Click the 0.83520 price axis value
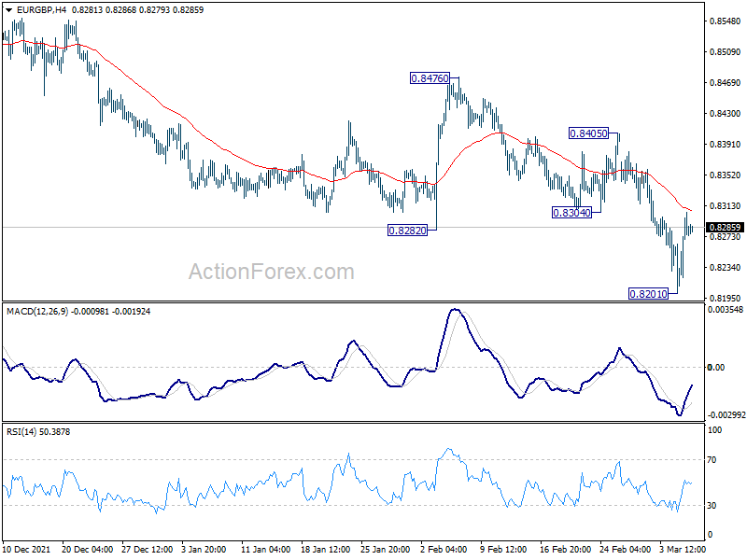This screenshot has width=747, height=560. click(x=726, y=175)
